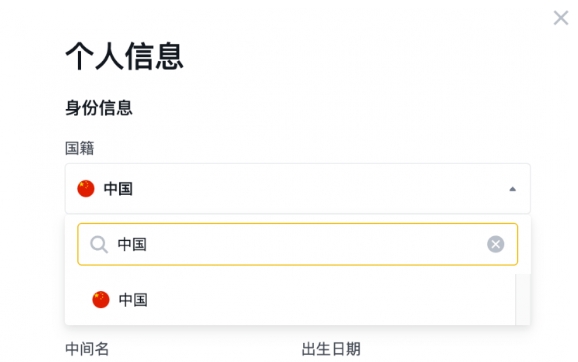The width and height of the screenshot is (578, 362).
Task: Click the 出生日期 field label
Action: (x=331, y=349)
